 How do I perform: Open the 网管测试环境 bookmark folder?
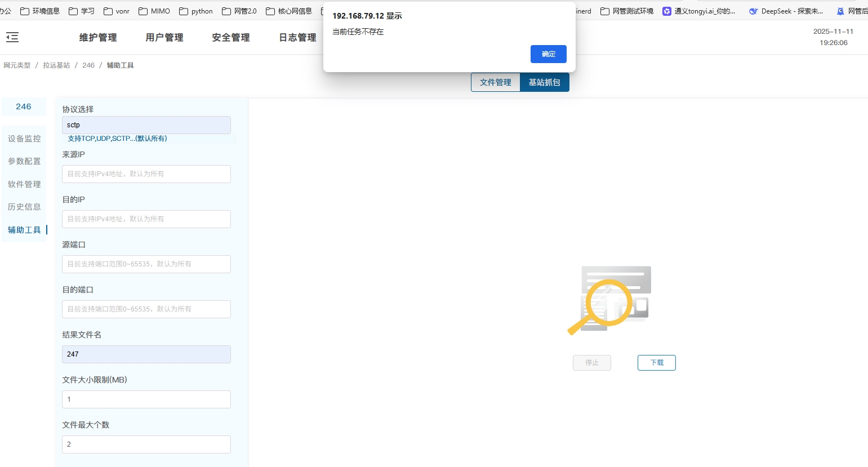coord(627,11)
